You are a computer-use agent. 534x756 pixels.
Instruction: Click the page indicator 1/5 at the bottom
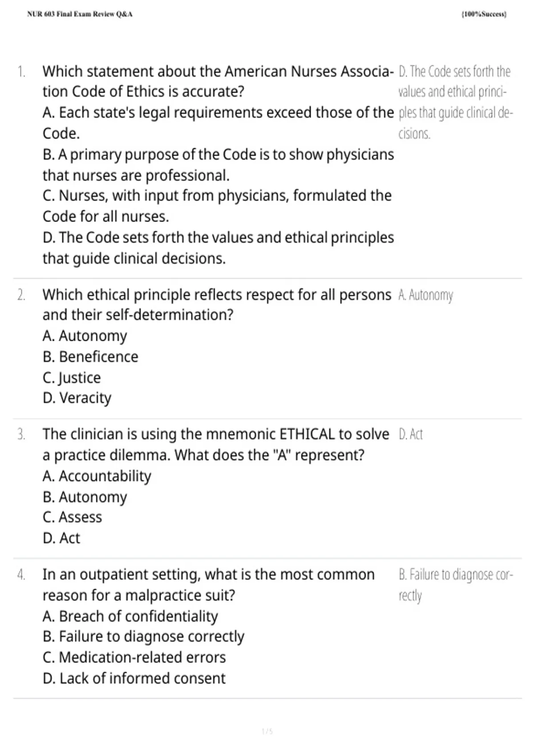tap(267, 732)
